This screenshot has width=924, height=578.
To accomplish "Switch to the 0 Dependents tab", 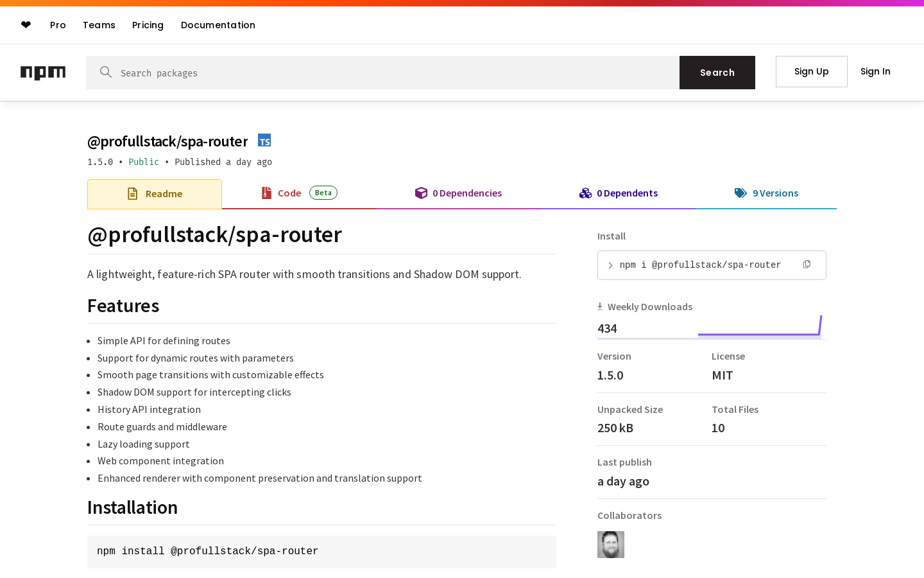I will (618, 193).
